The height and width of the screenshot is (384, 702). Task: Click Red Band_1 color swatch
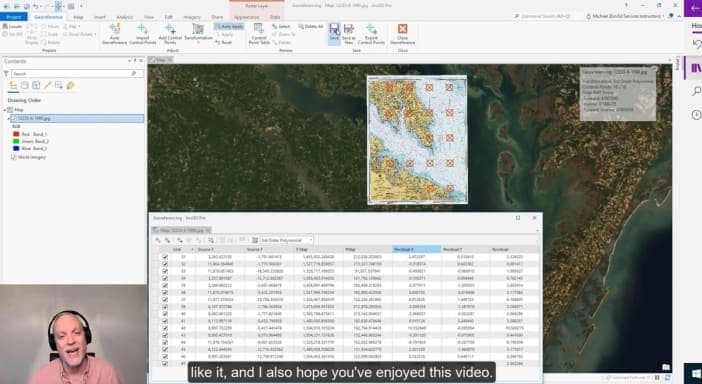16,134
